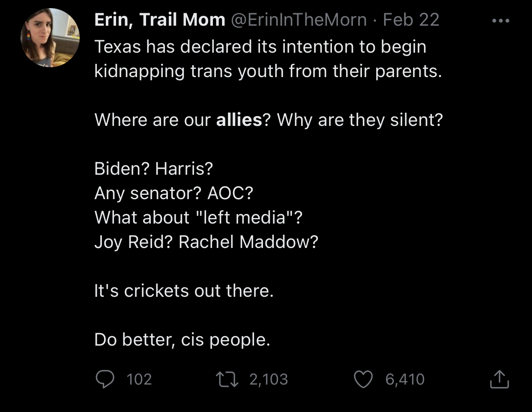Select the 2,103 retweets count

(x=269, y=379)
